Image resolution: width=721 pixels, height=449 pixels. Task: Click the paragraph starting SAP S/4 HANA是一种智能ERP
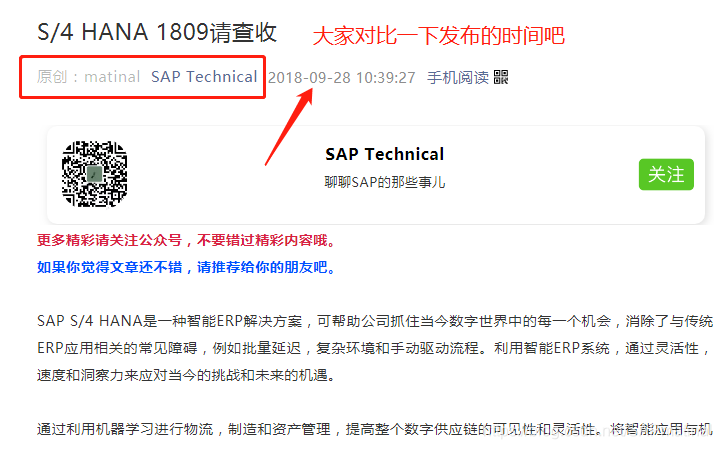point(375,348)
